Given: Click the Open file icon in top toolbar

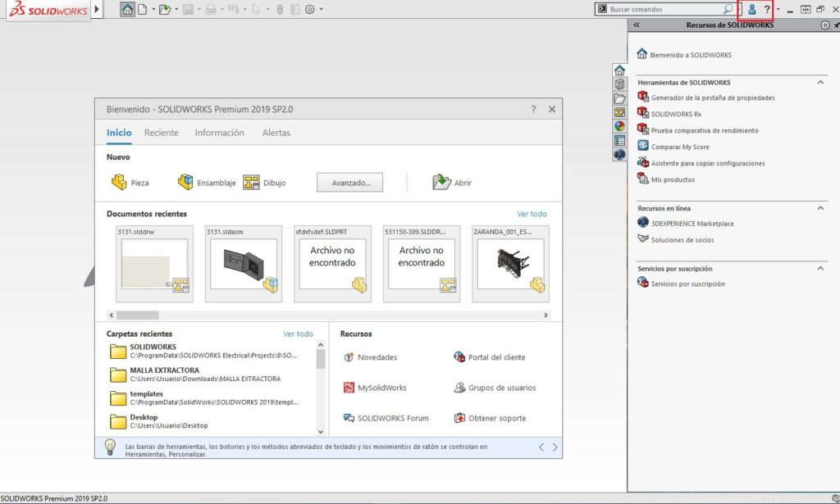Looking at the screenshot, I should coord(164,9).
